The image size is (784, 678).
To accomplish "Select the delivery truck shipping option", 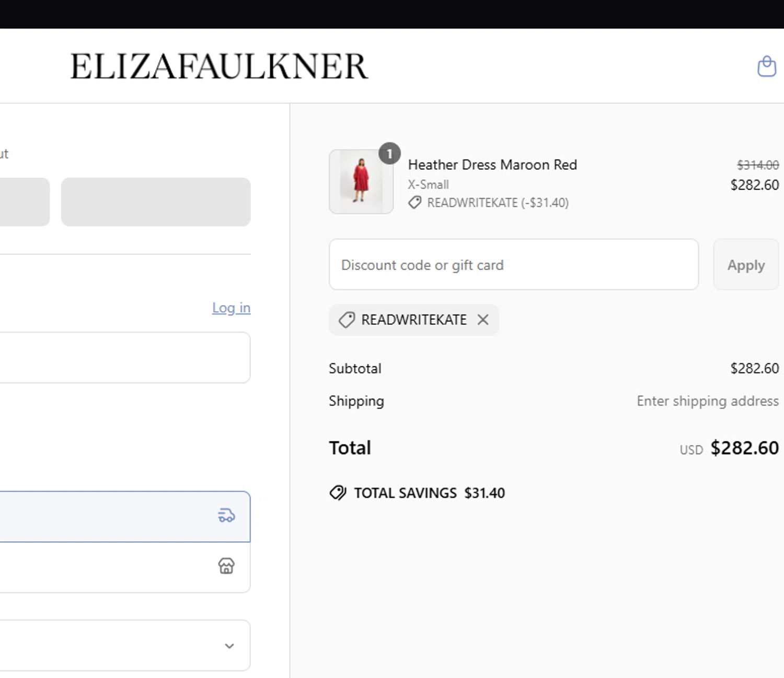I will click(125, 516).
